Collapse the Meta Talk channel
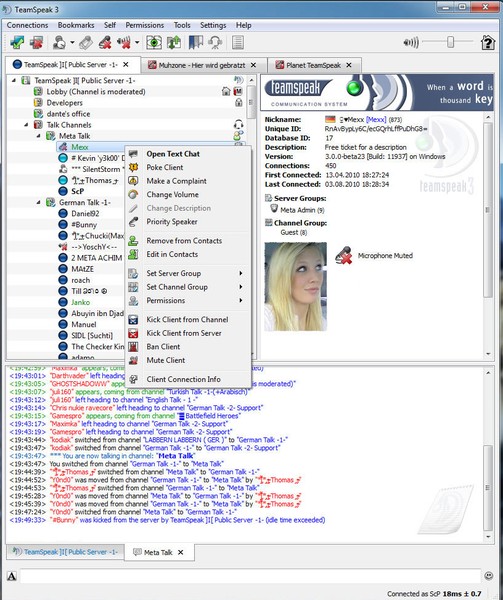 pos(39,136)
